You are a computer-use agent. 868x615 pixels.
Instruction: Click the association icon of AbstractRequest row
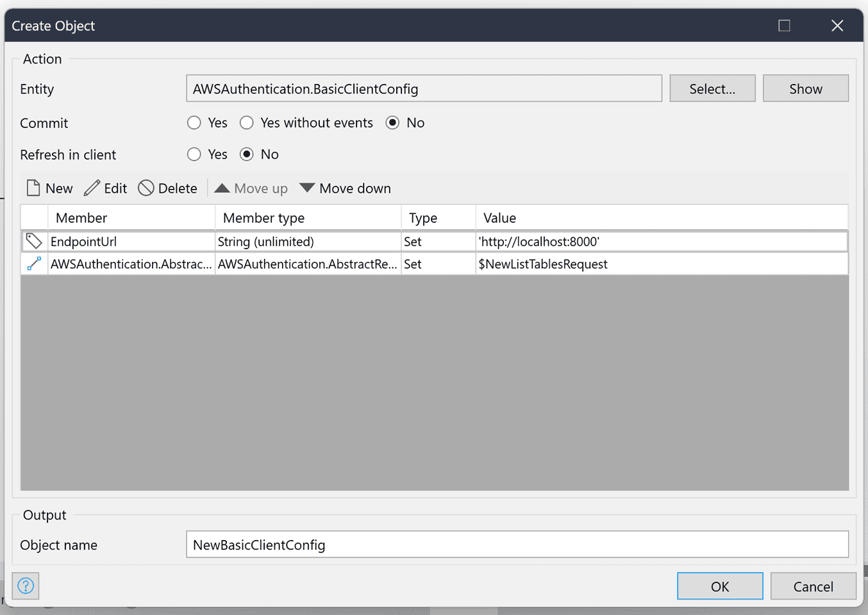pos(34,264)
